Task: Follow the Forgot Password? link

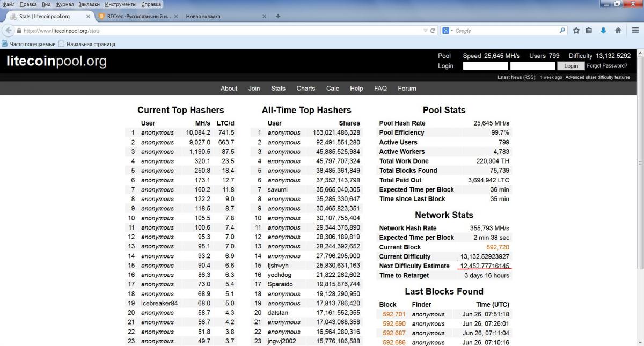Action: pyautogui.click(x=607, y=66)
